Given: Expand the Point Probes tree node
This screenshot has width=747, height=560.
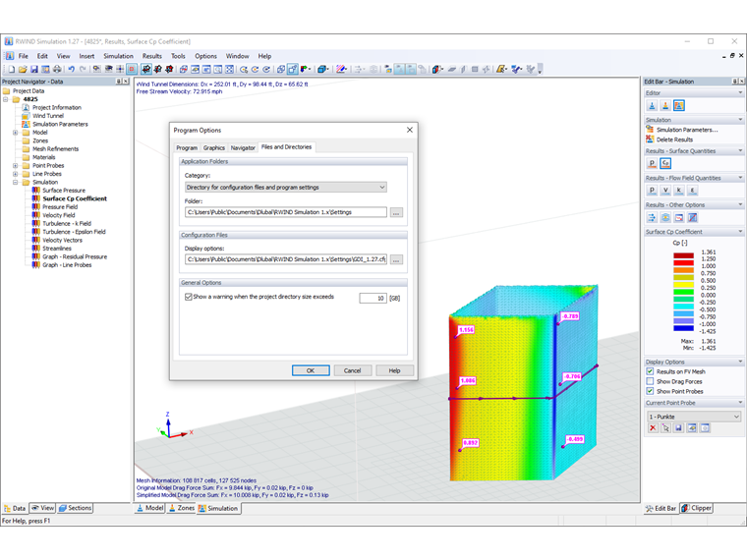Looking at the screenshot, I should [x=16, y=166].
